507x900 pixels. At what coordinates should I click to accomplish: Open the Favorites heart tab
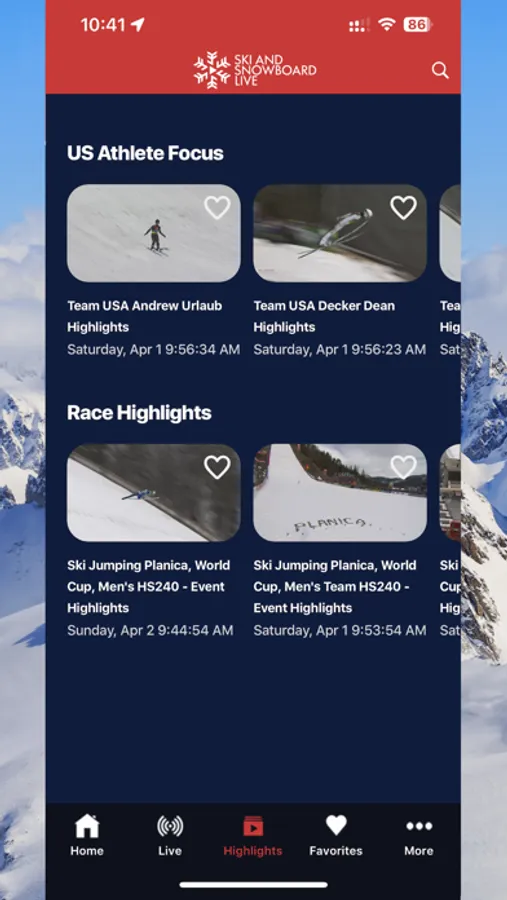pos(336,835)
